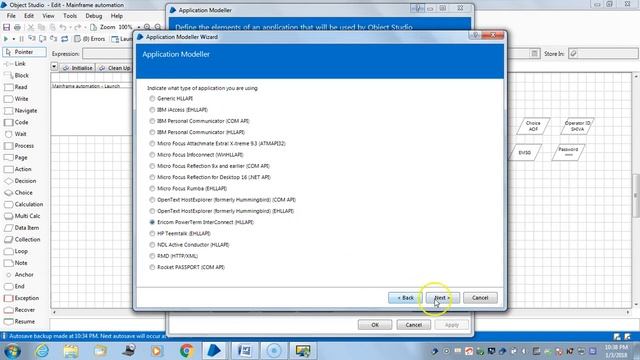Open the Edit menu
Image resolution: width=640 pixels, height=360 pixels.
pyautogui.click(x=29, y=16)
